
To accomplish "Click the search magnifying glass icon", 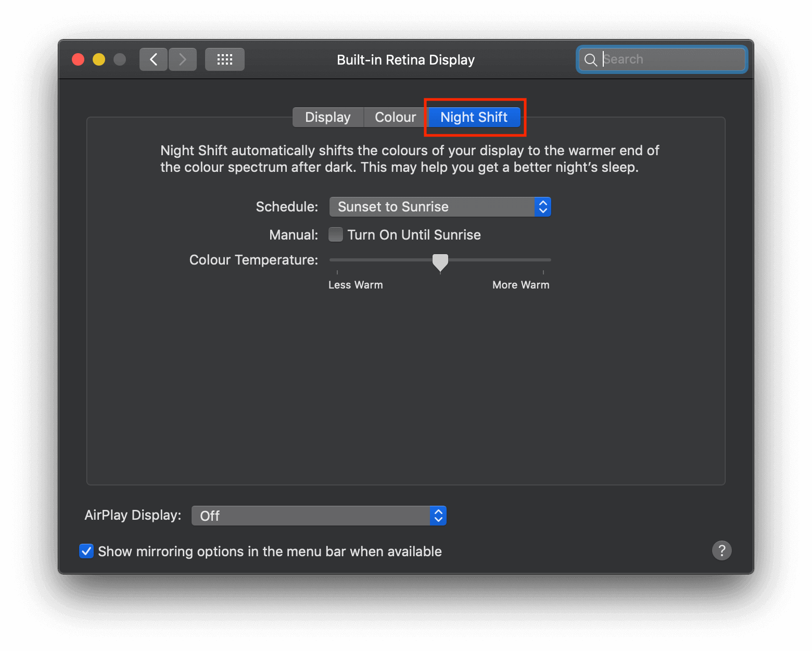I will click(590, 60).
